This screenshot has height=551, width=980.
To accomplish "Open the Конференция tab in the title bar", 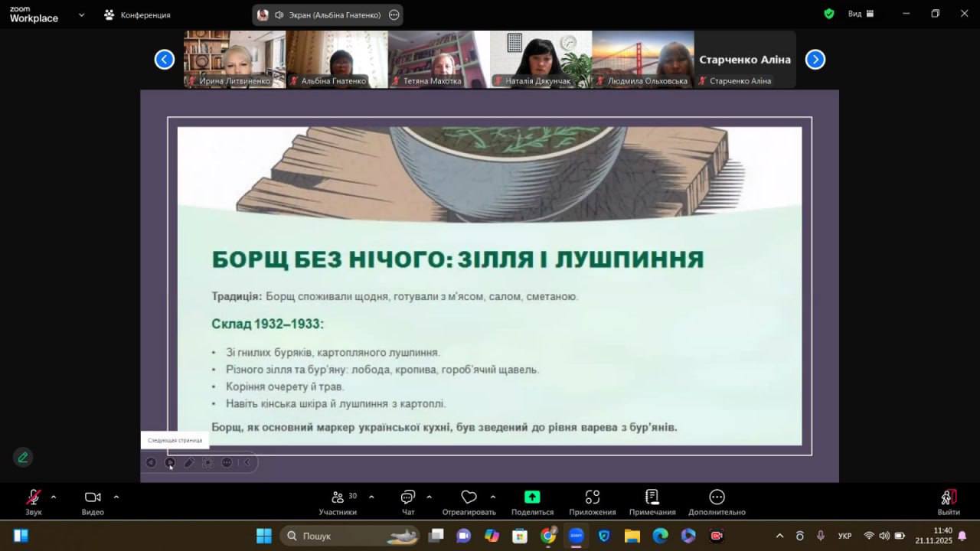I will (x=138, y=15).
